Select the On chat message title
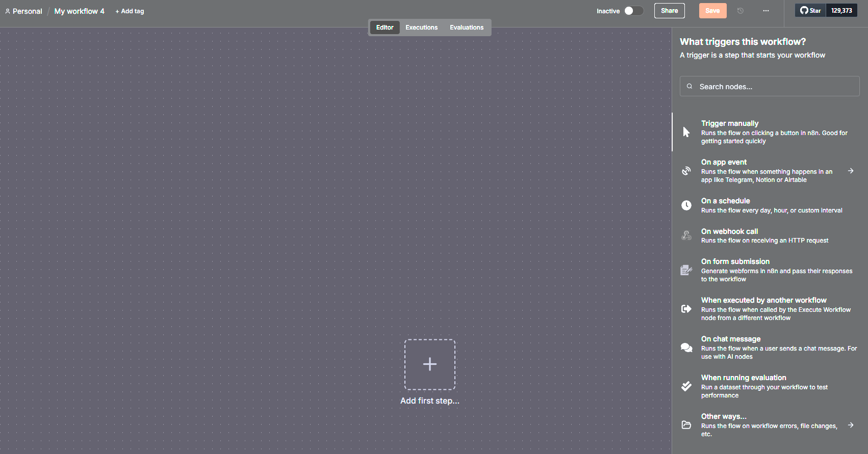The height and width of the screenshot is (454, 868). 730,339
